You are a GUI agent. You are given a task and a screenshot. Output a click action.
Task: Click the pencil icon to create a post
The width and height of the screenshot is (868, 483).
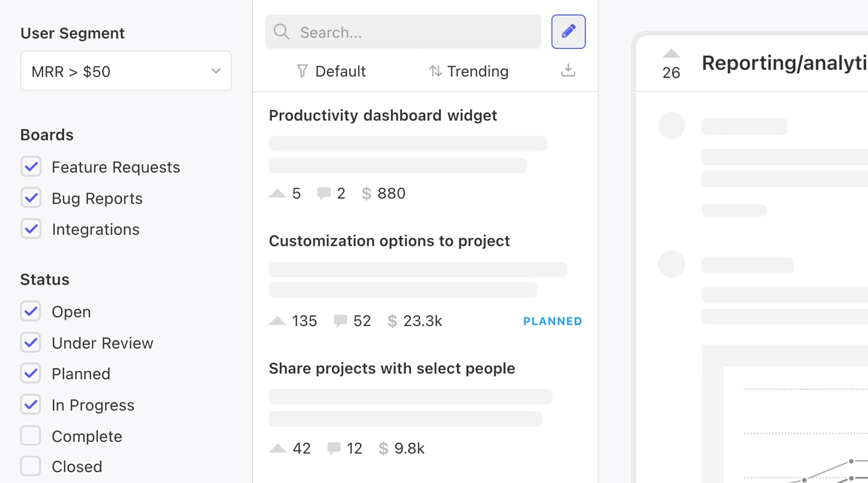click(567, 31)
